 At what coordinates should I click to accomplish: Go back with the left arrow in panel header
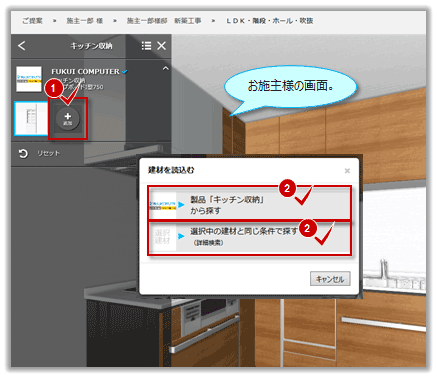click(22, 46)
